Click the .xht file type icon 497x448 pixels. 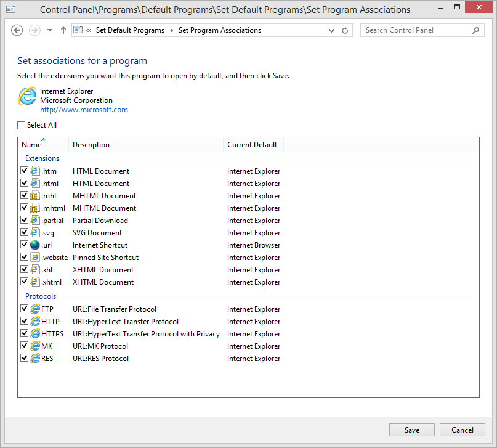[x=35, y=269]
